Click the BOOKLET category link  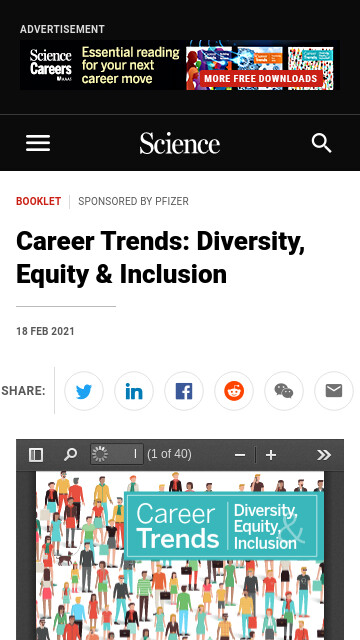(38, 201)
